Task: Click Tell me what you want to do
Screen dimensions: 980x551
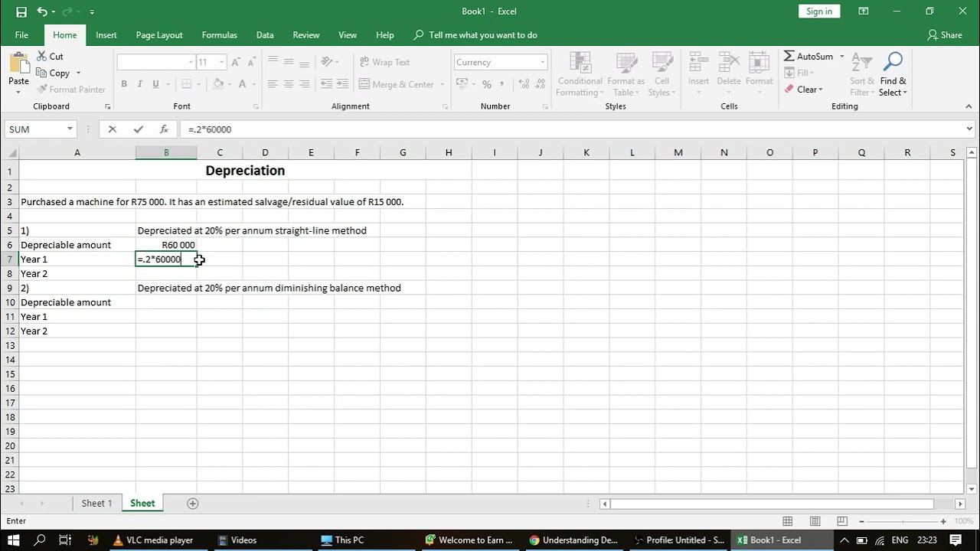Action: (x=482, y=35)
